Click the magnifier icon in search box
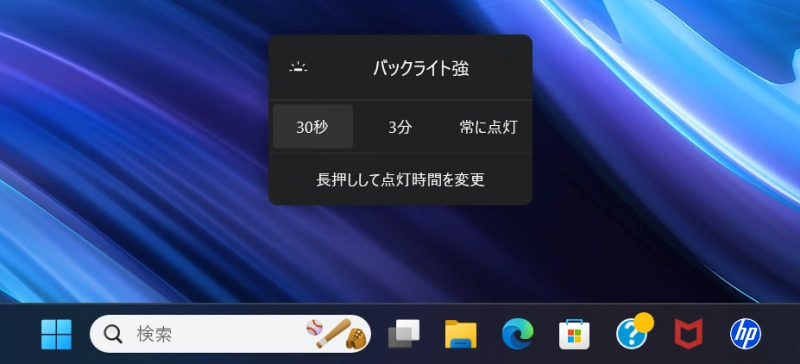800x364 pixels. point(113,334)
